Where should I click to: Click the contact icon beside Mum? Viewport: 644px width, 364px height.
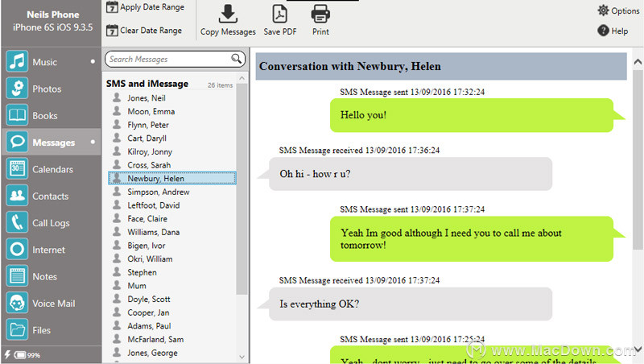117,285
